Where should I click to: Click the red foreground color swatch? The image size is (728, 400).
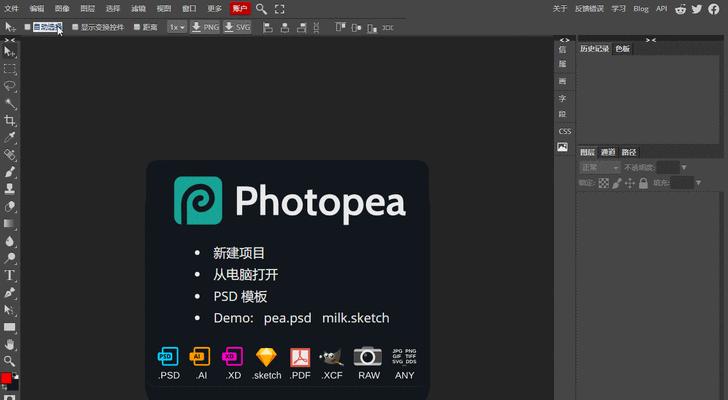[6, 378]
